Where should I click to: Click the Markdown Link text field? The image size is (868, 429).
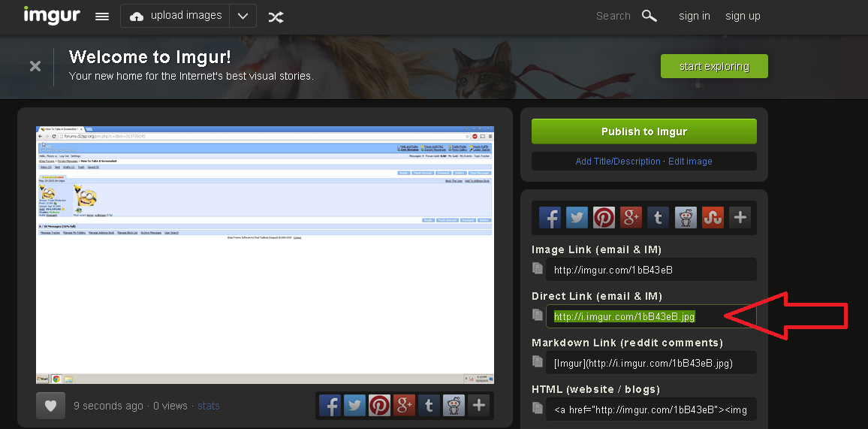pos(651,363)
